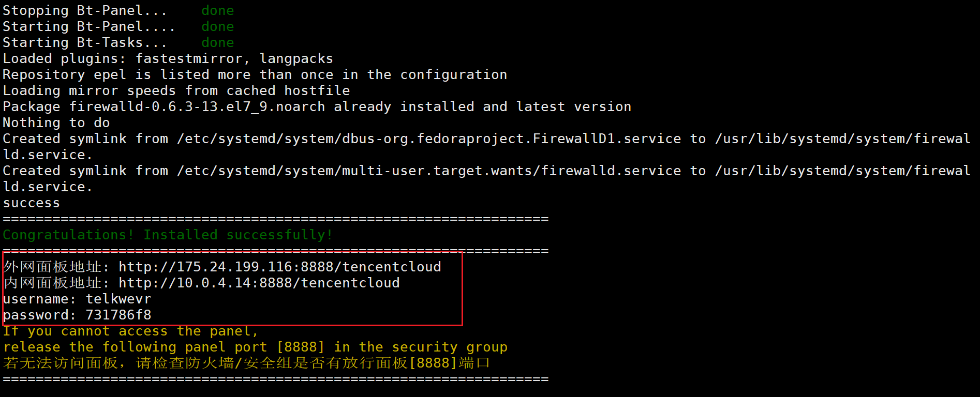Image resolution: width=980 pixels, height=397 pixels.
Task: Click the 'success' output line
Action: click(x=32, y=203)
